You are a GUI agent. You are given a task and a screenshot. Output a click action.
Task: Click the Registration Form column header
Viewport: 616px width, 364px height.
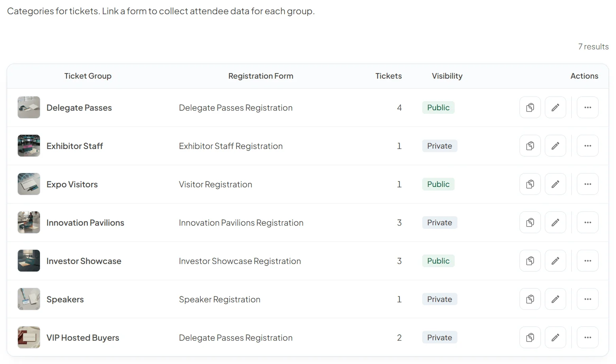click(261, 76)
